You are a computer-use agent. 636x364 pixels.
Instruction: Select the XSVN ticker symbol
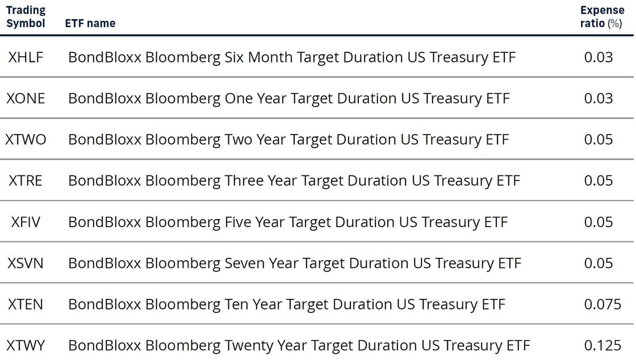(x=26, y=263)
